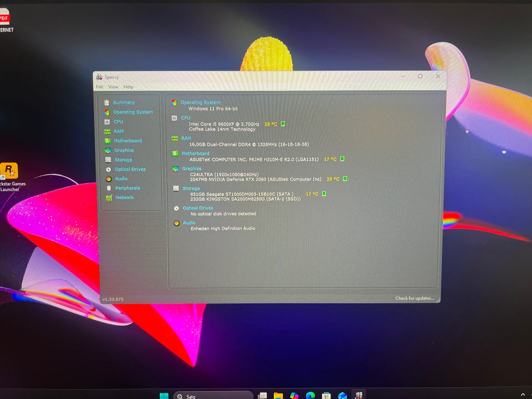Image resolution: width=532 pixels, height=399 pixels.
Task: Click the RAM heading in summary panel
Action: point(186,138)
